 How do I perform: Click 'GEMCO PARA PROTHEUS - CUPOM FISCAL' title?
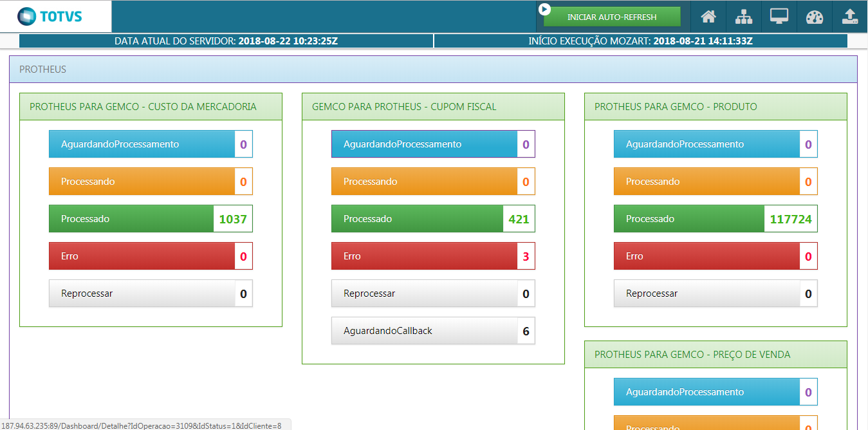coord(404,107)
